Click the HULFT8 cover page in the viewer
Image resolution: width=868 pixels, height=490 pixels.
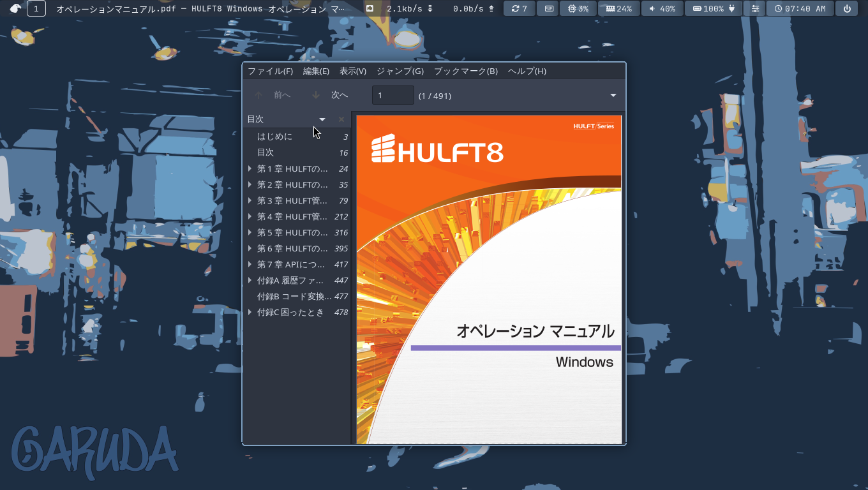pos(489,279)
